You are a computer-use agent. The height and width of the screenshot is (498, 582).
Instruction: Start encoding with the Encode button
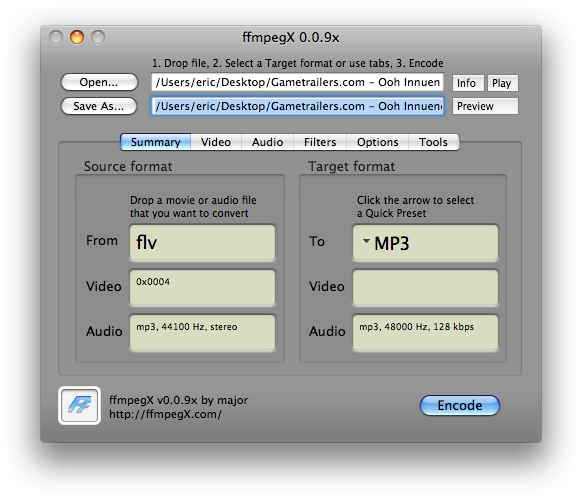(x=460, y=405)
